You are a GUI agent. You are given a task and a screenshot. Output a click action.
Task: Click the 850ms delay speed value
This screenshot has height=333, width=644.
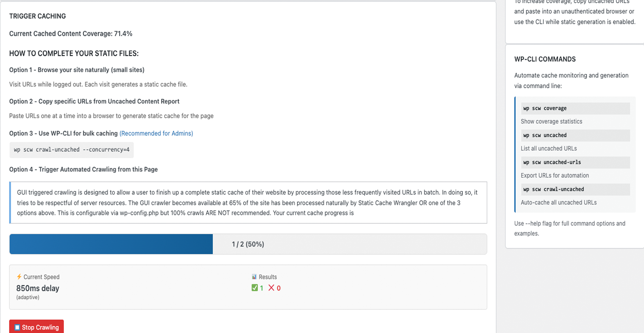point(38,288)
